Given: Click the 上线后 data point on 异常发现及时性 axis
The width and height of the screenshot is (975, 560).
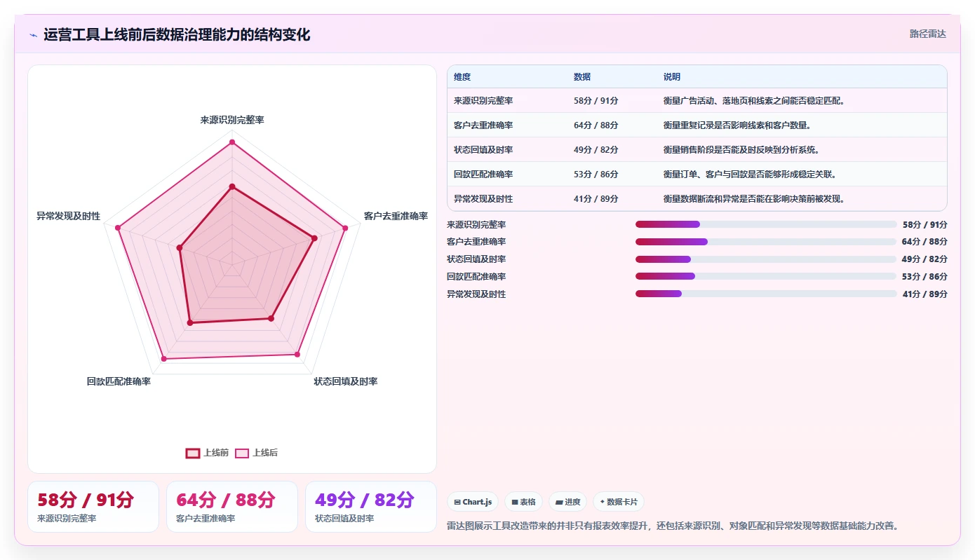Looking at the screenshot, I should (118, 228).
